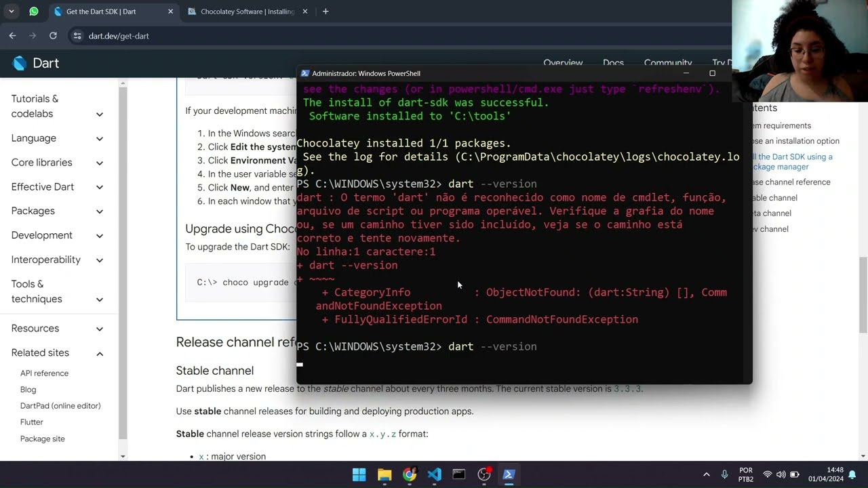Click the microphone tray icon
The width and height of the screenshot is (868, 488).
[x=725, y=474]
